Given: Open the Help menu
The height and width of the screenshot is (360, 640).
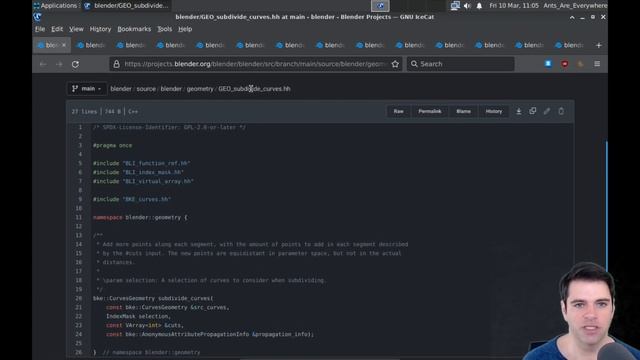Looking at the screenshot, I should coord(185,29).
